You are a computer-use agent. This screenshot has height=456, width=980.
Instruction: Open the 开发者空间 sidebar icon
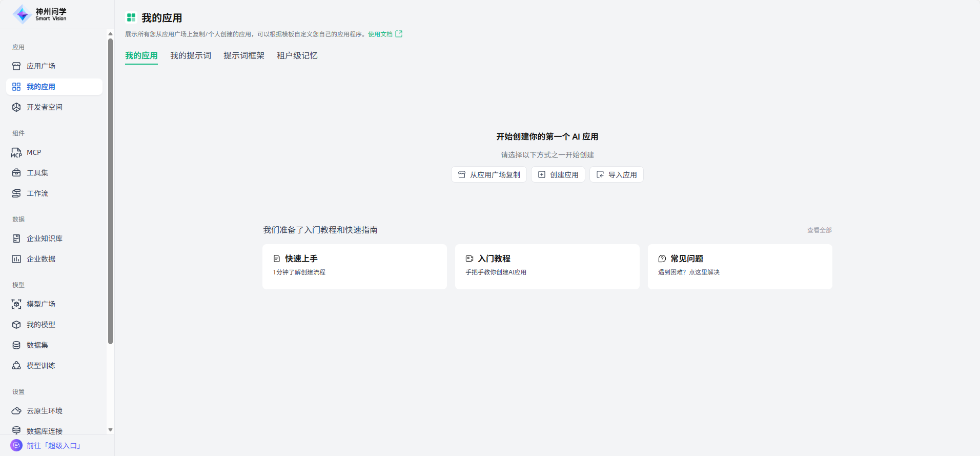16,107
